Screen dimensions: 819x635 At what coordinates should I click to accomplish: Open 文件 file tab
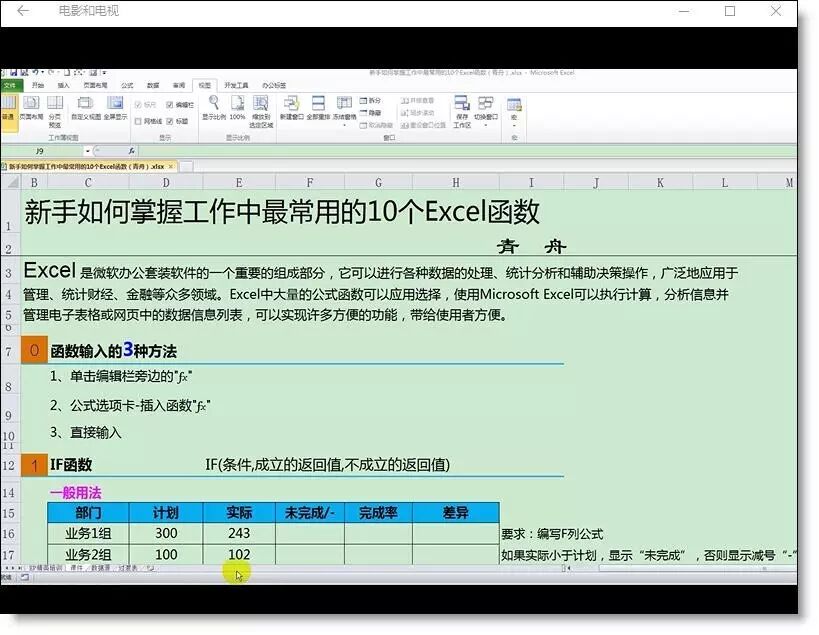point(10,85)
